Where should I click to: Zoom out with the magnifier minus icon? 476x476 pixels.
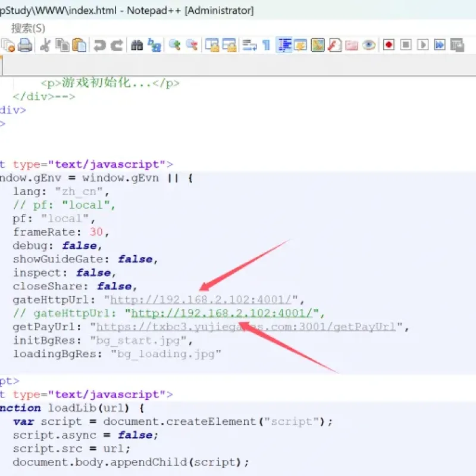pyautogui.click(x=192, y=45)
